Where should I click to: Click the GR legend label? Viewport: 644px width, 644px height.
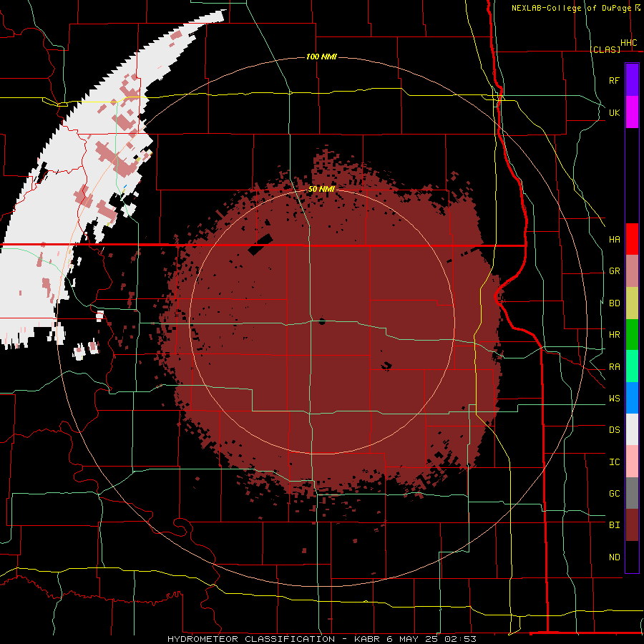coord(614,271)
